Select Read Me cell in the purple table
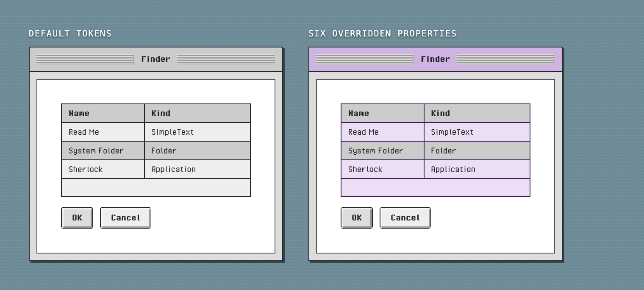 click(x=383, y=132)
